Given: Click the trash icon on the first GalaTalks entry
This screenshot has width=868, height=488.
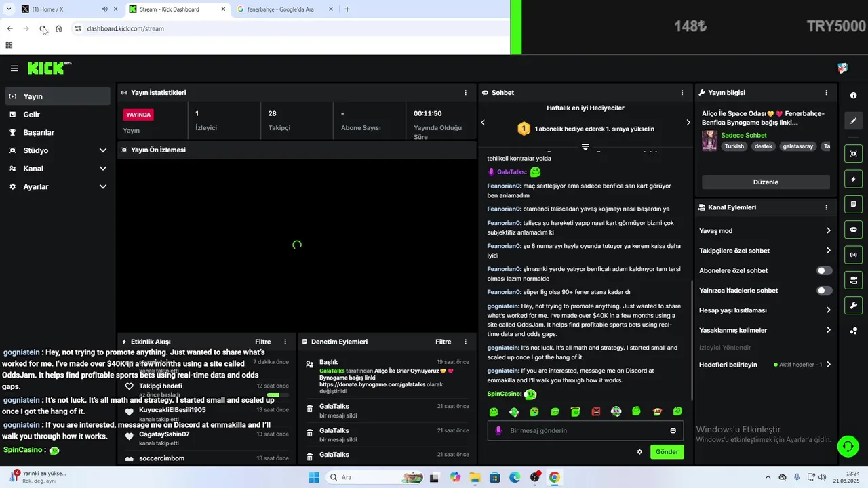Looking at the screenshot, I should point(309,409).
